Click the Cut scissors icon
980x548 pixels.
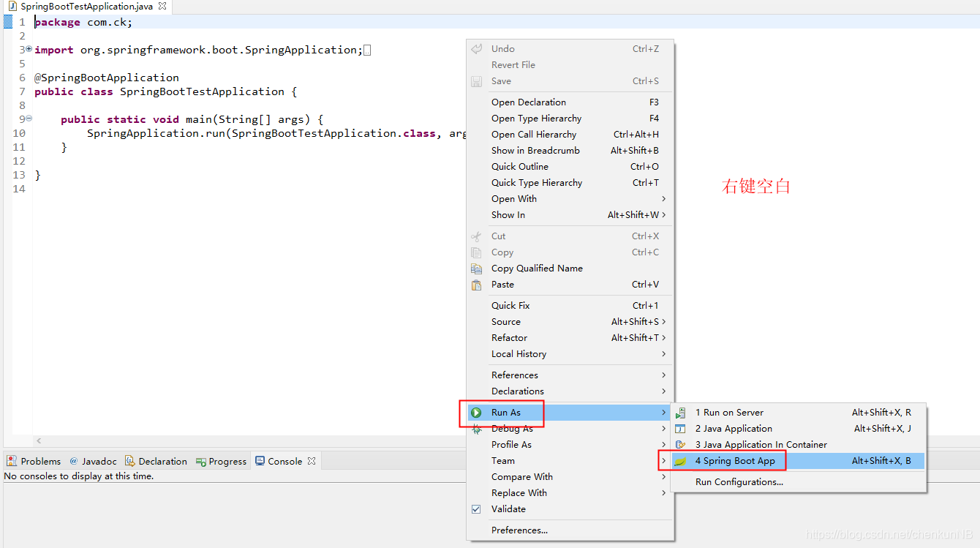pos(477,236)
